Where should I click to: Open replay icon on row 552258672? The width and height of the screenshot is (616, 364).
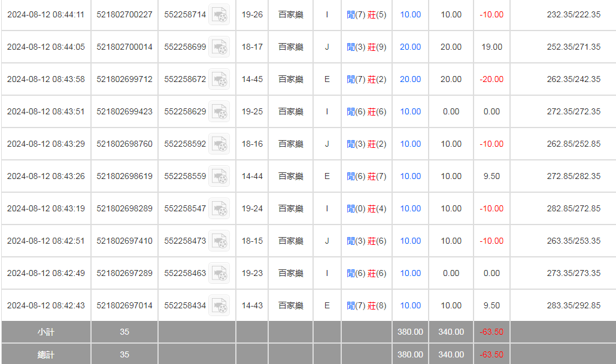220,79
